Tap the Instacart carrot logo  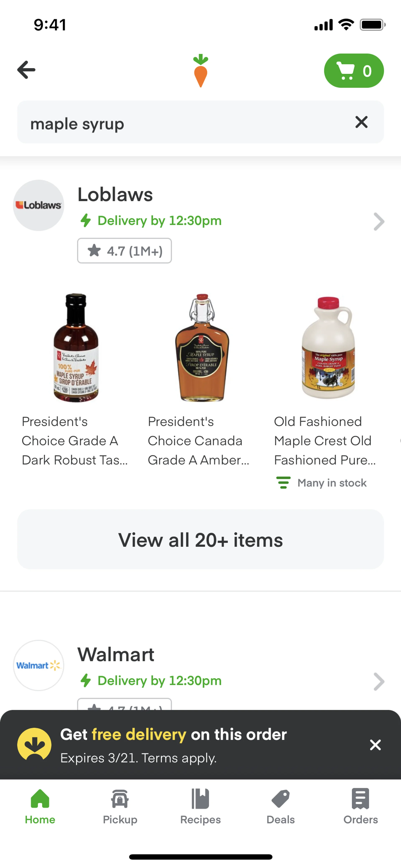pos(200,71)
